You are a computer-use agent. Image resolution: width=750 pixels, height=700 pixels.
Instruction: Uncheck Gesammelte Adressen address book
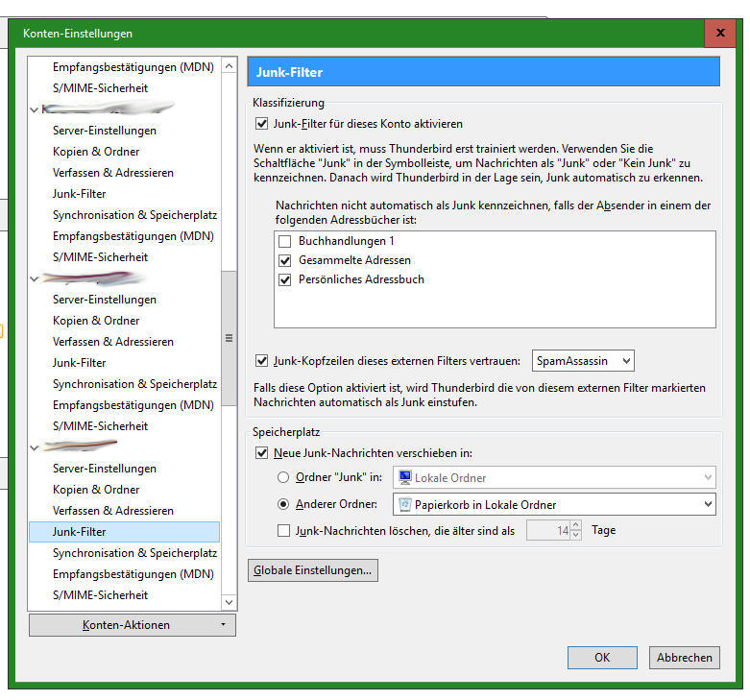284,260
